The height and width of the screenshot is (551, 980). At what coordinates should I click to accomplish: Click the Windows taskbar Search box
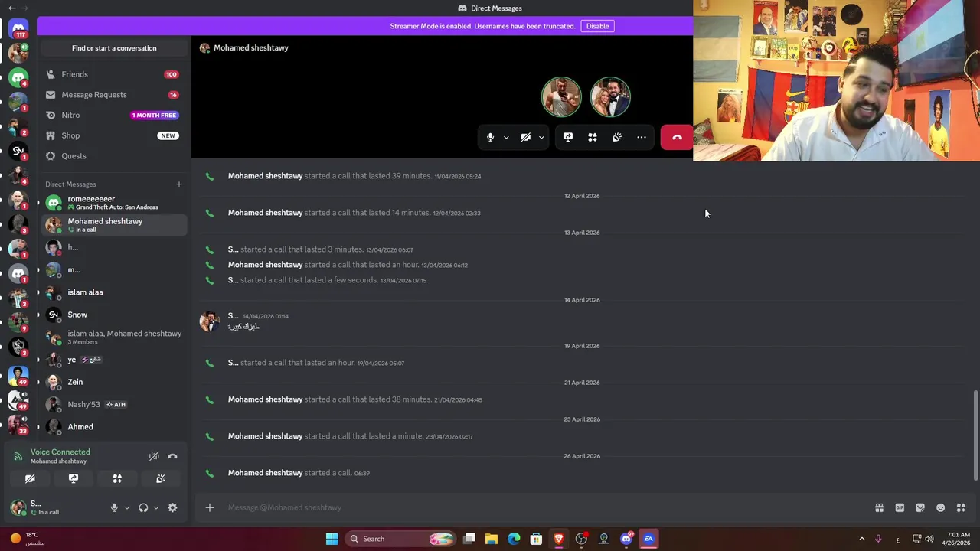click(400, 539)
